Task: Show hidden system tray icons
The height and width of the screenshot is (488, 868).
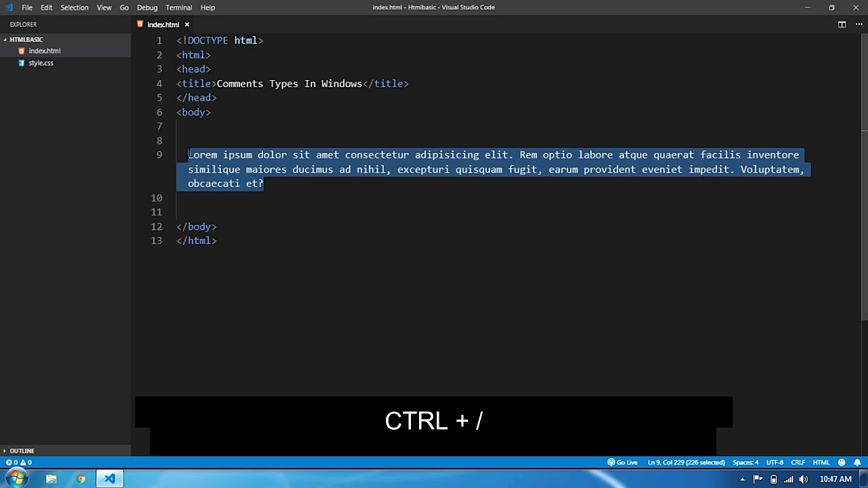Action: (742, 479)
